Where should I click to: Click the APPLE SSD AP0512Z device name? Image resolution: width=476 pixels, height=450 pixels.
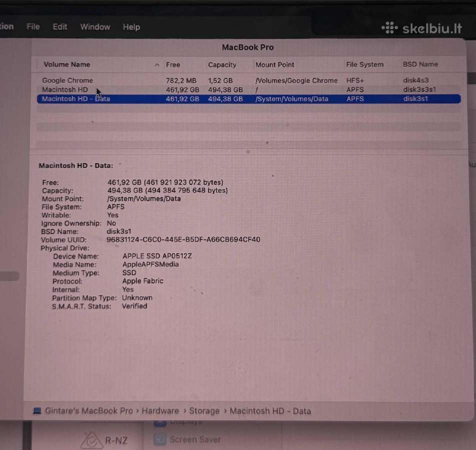point(157,256)
